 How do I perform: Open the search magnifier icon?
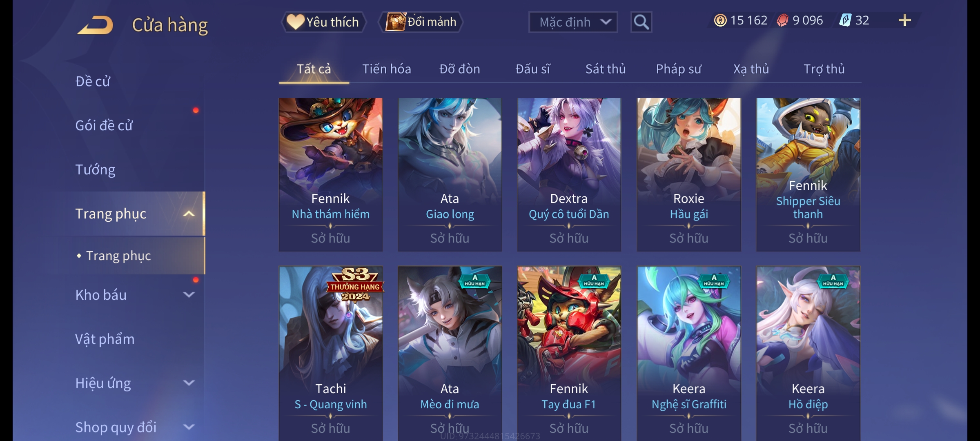tap(641, 22)
